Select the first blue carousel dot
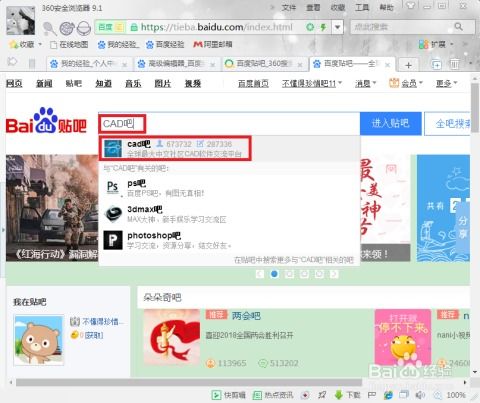The image size is (480, 403). [274, 274]
